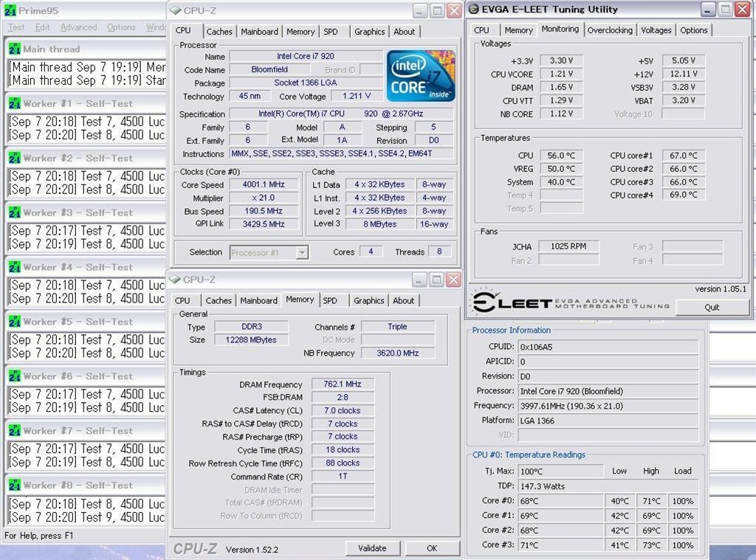Click the Prime95 title bar icon
This screenshot has height=560, width=756.
point(9,10)
